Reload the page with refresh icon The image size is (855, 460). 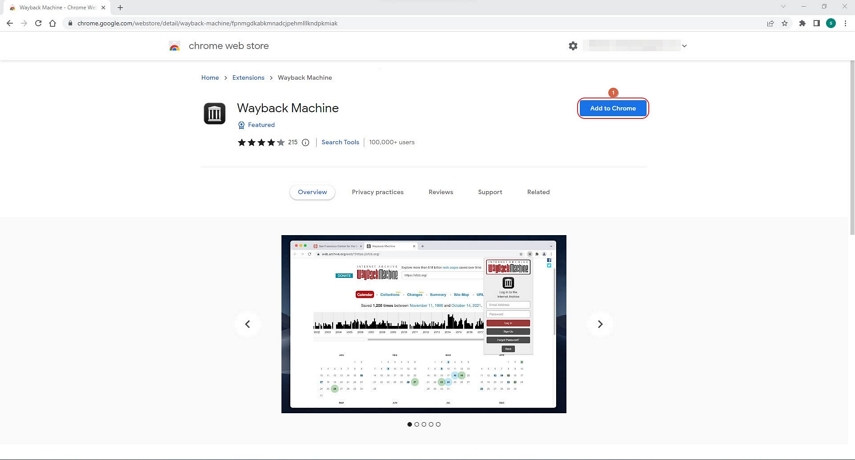click(x=38, y=23)
